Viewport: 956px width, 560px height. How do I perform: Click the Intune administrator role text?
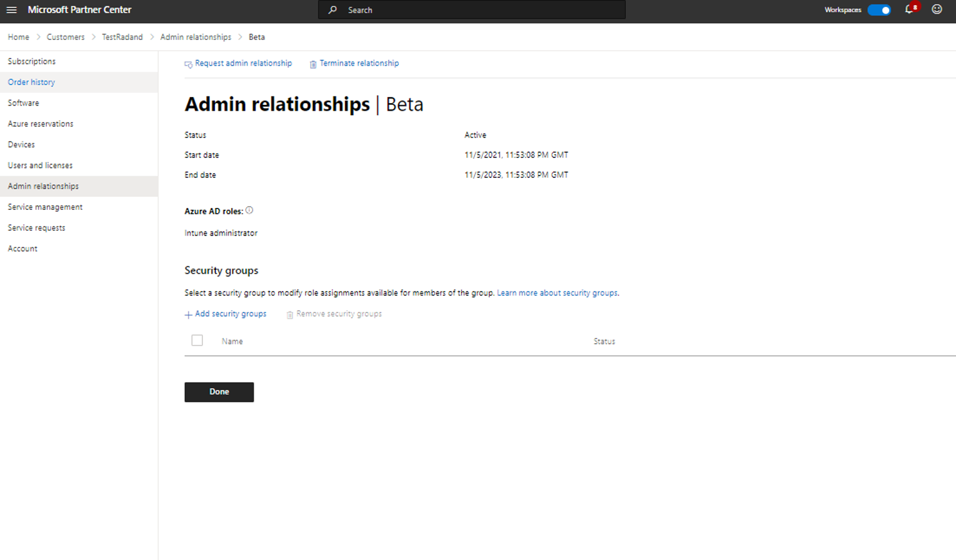tap(221, 233)
